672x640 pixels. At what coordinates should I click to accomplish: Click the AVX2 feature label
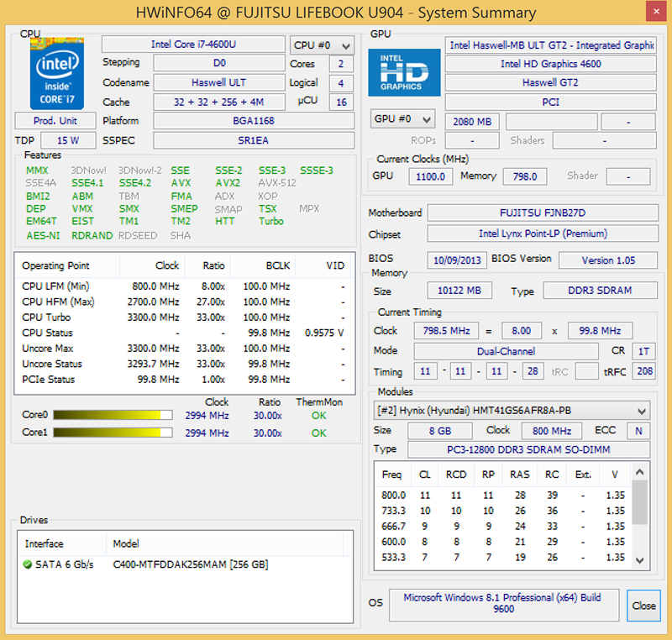228,183
